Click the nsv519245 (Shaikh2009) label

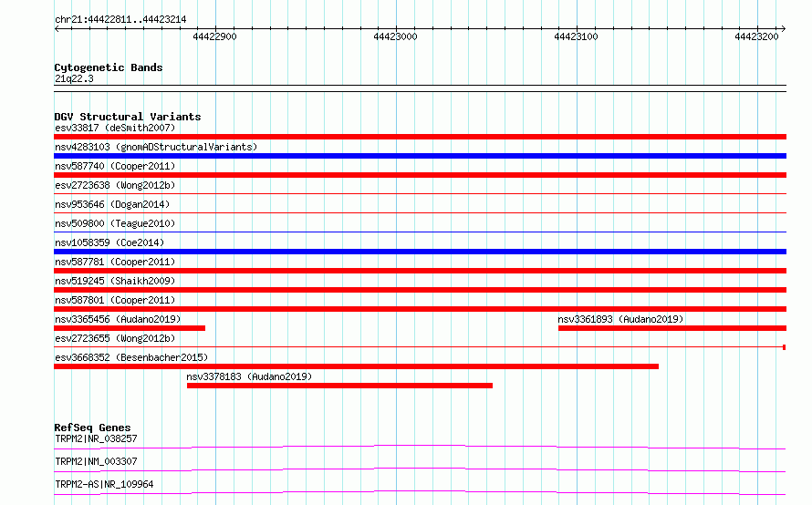click(x=115, y=281)
